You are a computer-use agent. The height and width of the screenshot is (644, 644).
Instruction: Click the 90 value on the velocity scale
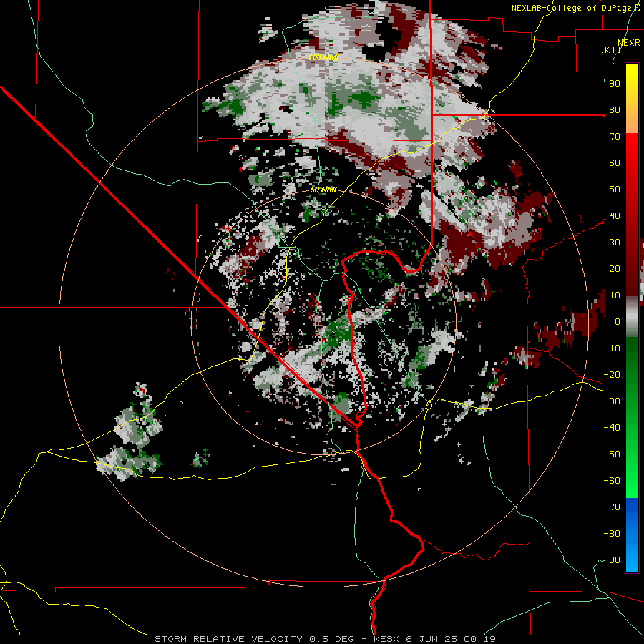tap(615, 84)
